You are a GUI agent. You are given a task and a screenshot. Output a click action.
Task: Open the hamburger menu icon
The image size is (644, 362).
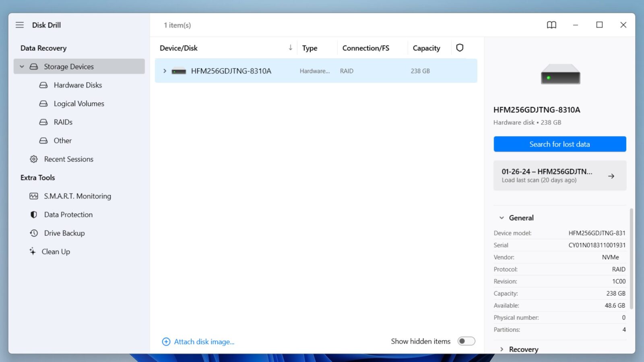point(20,25)
